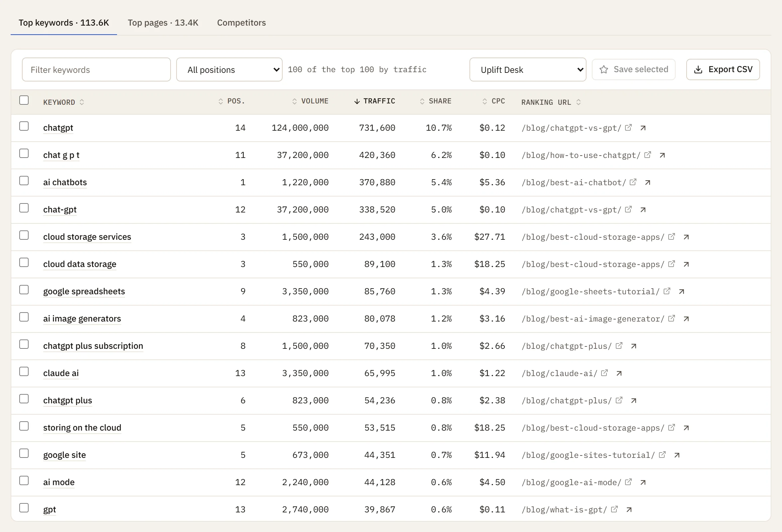Select checkbox for ai chatbots row

pyautogui.click(x=24, y=181)
